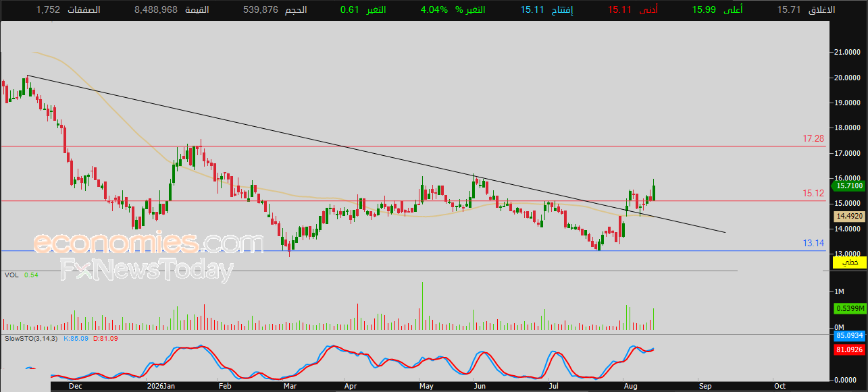The height and width of the screenshot is (392, 868).
Task: Select the Oct marker on time axis
Action: click(780, 387)
